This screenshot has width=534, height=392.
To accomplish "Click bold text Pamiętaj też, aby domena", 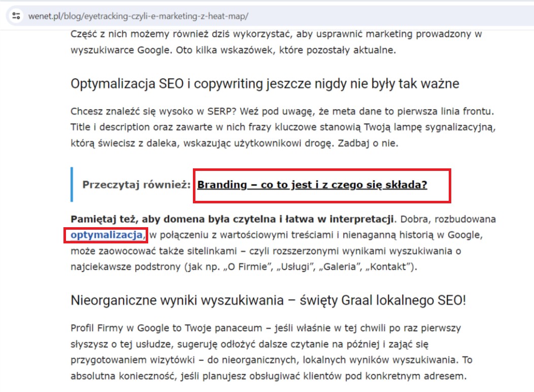I will (x=232, y=219).
